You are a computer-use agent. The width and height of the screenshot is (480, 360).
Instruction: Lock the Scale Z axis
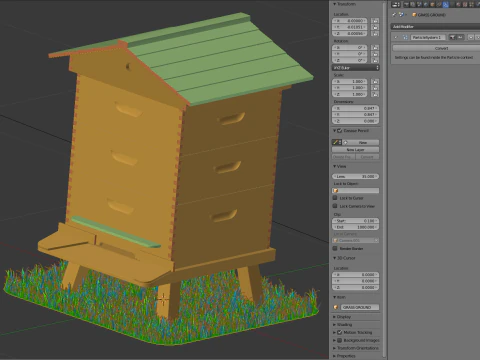[x=375, y=94]
